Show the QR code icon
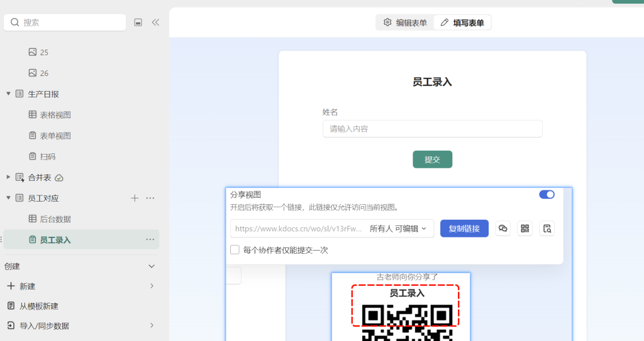 click(525, 229)
